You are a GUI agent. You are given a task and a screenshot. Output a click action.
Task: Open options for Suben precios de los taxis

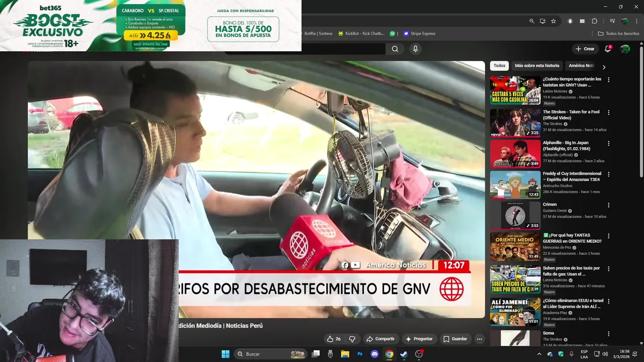(x=608, y=269)
